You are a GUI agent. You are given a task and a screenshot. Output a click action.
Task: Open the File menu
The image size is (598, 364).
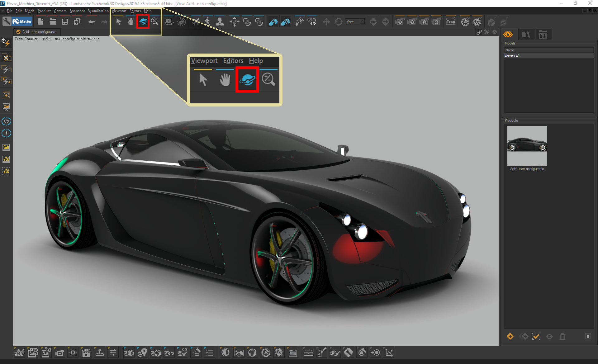10,11
